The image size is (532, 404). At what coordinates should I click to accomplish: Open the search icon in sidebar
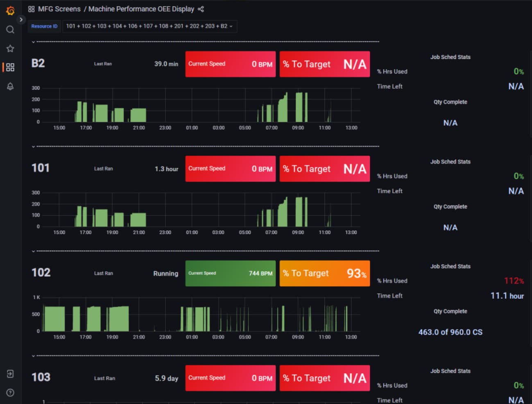(x=10, y=29)
